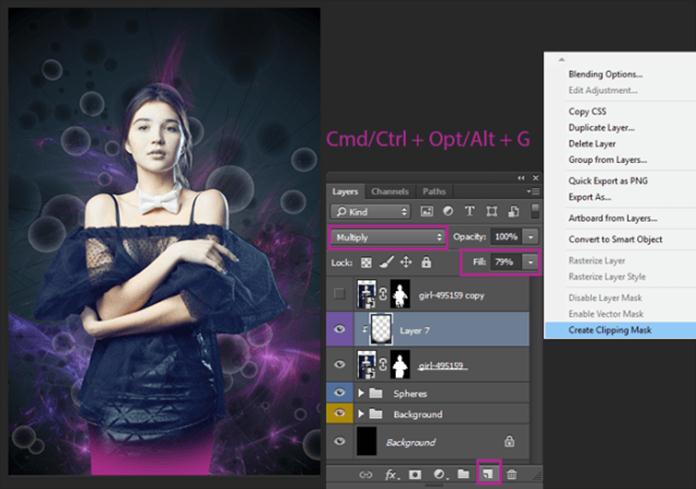Click the Delete layer trash icon
Viewport: 696px width, 489px height.
tap(513, 473)
